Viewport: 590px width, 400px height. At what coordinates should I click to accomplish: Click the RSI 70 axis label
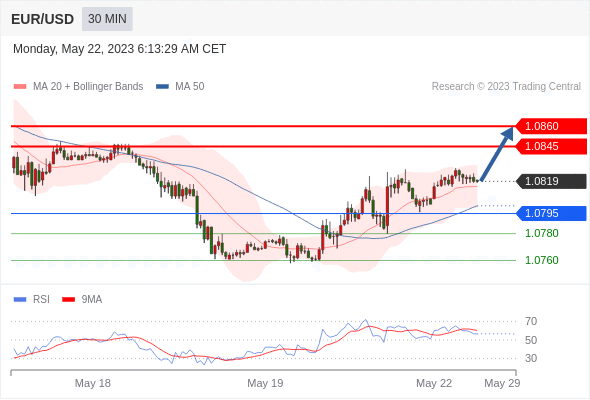pos(531,321)
